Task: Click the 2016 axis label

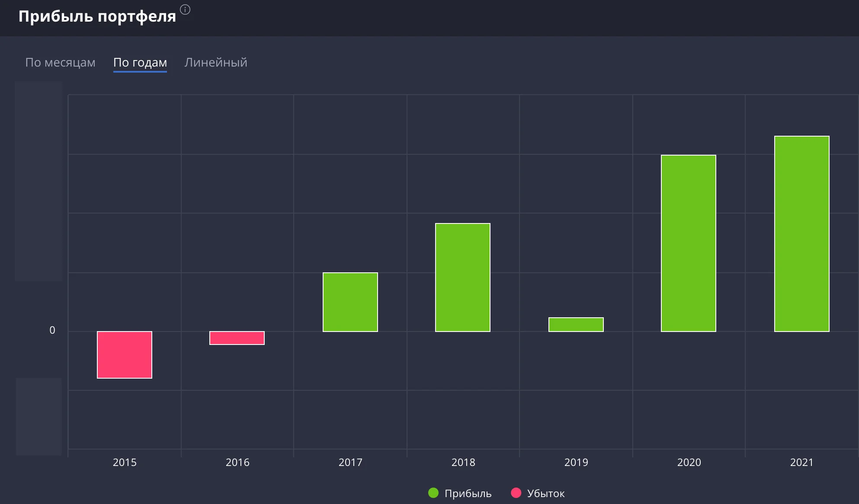Action: 237,462
